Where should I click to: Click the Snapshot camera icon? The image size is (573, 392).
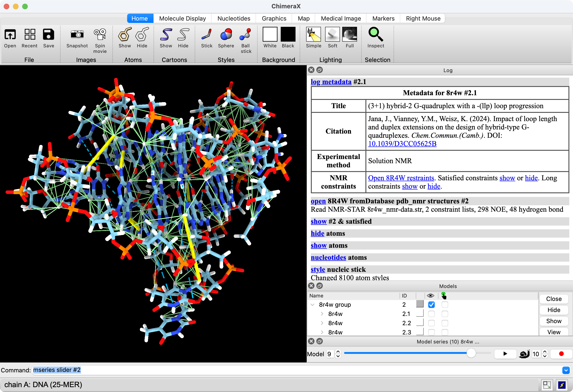[x=77, y=34]
